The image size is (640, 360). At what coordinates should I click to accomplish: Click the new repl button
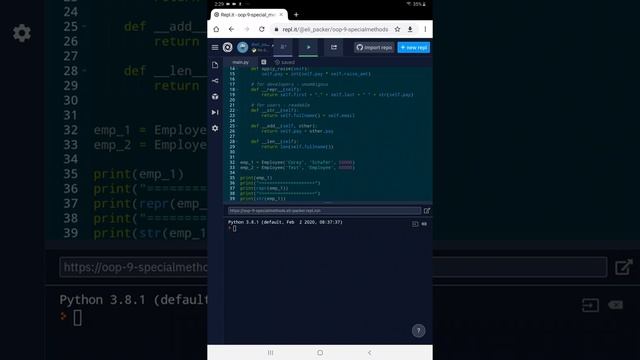pyautogui.click(x=413, y=47)
